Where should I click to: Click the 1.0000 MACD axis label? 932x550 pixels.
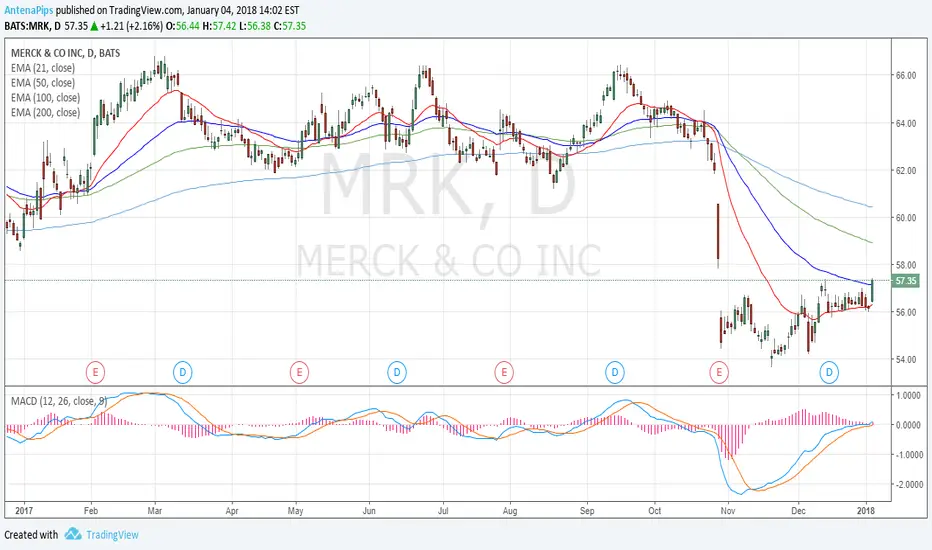(x=910, y=395)
